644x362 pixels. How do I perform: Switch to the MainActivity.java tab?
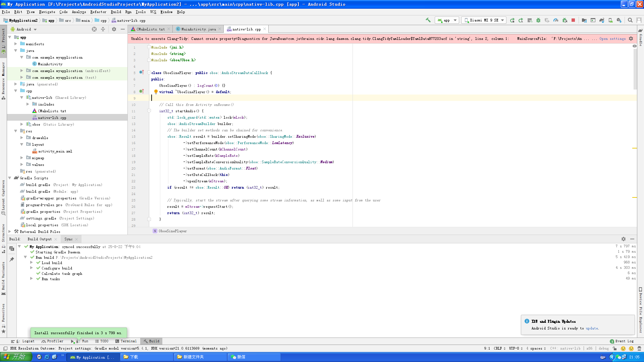(x=199, y=29)
